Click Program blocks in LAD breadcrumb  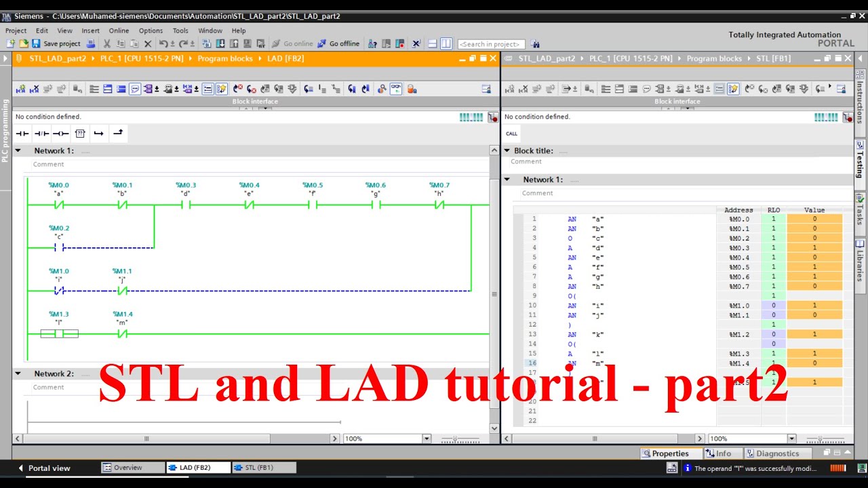click(x=225, y=58)
